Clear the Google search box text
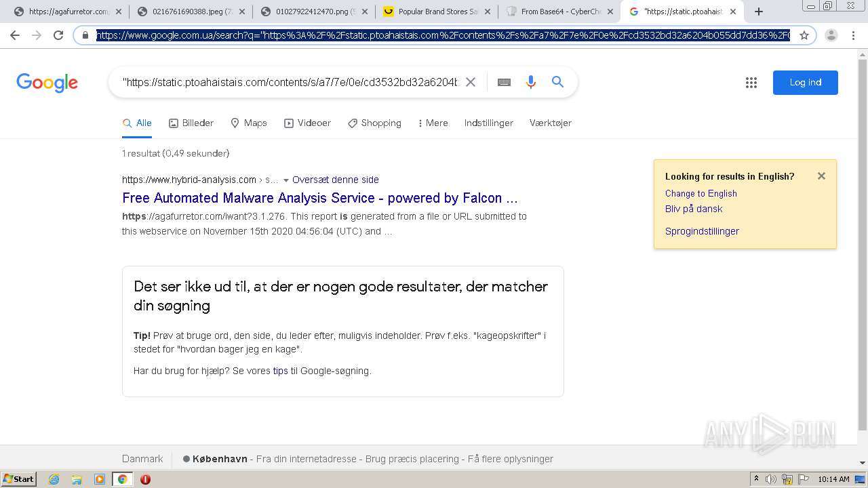The width and height of the screenshot is (868, 488). (471, 82)
